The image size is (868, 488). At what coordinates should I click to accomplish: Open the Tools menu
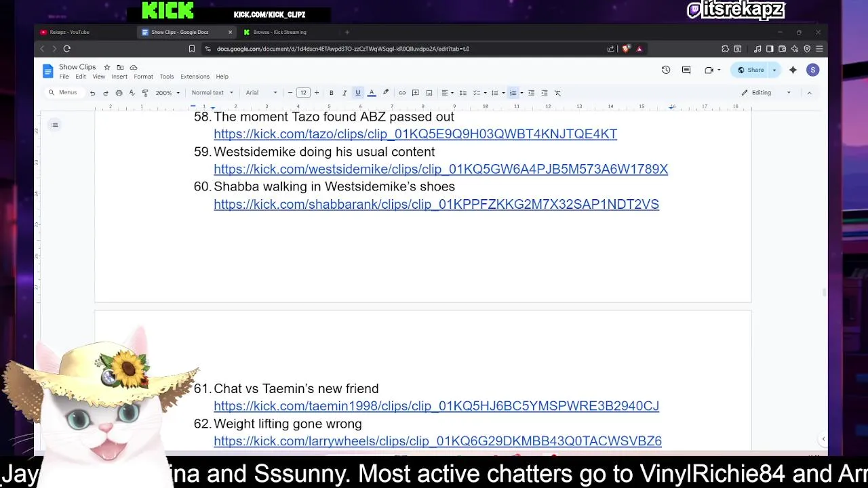click(x=167, y=77)
